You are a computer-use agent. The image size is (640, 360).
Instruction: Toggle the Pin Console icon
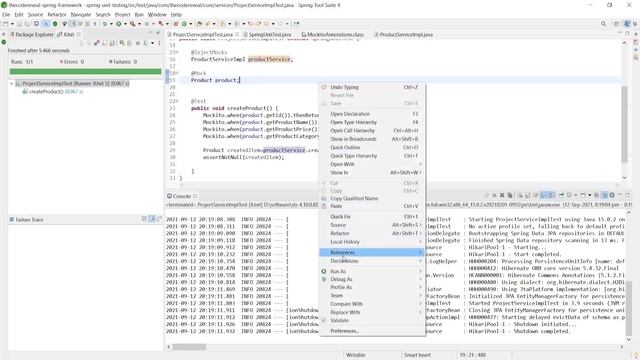(x=562, y=196)
